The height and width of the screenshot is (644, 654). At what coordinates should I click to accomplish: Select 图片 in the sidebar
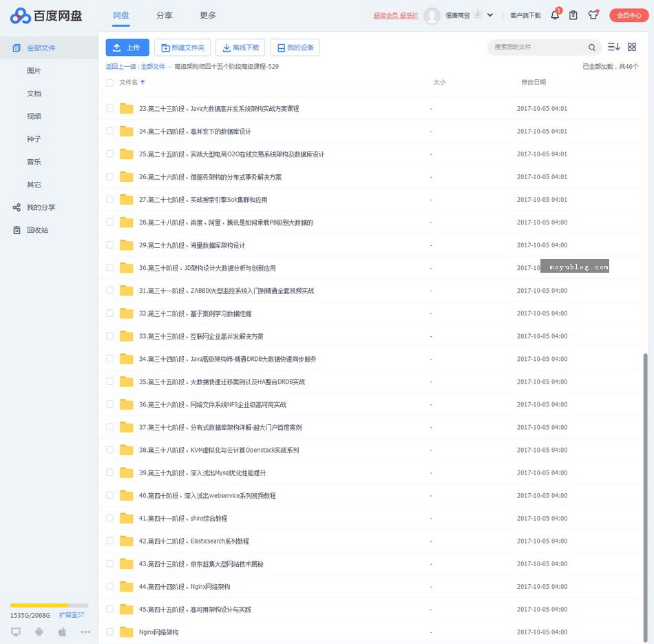click(x=34, y=70)
